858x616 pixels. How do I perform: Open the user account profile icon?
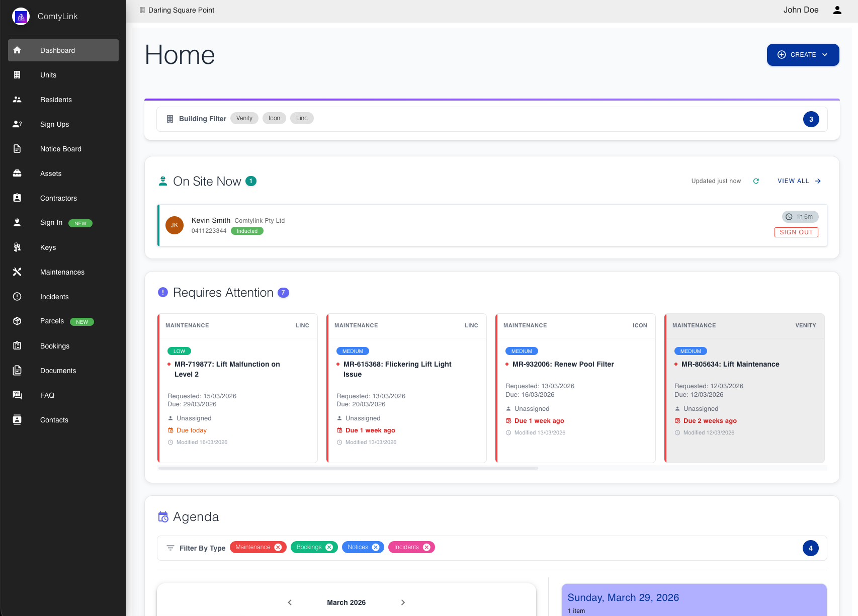pos(837,10)
